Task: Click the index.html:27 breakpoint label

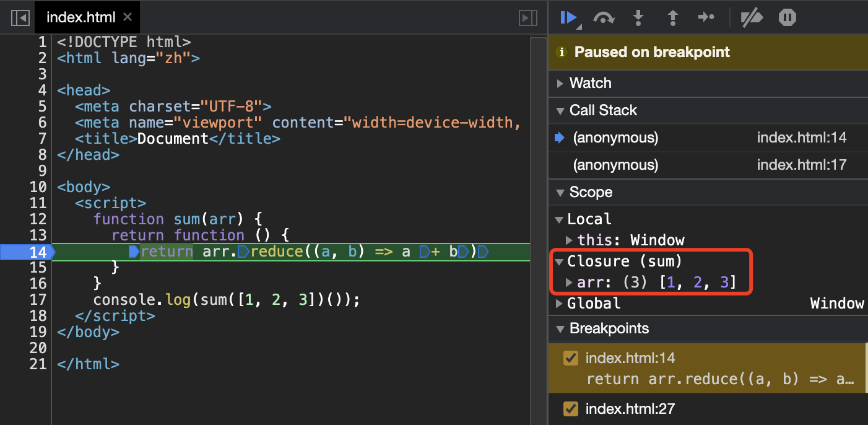Action: tap(630, 409)
